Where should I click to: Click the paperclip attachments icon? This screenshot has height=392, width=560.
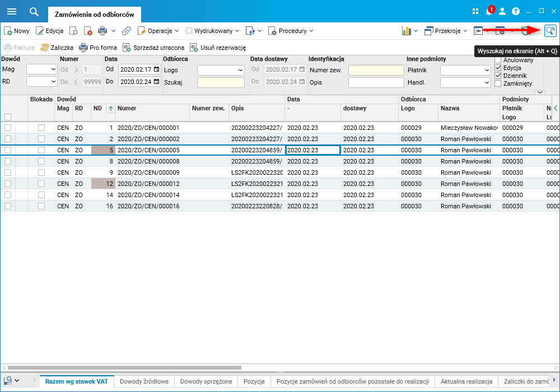(127, 31)
